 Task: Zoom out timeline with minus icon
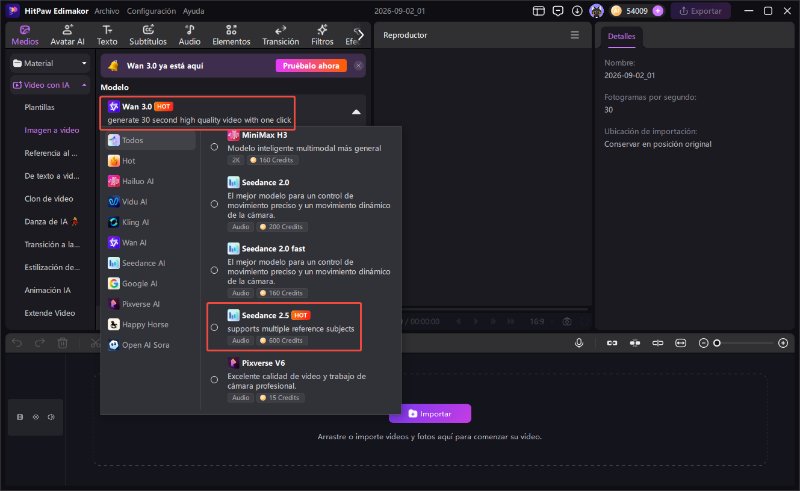tap(703, 343)
